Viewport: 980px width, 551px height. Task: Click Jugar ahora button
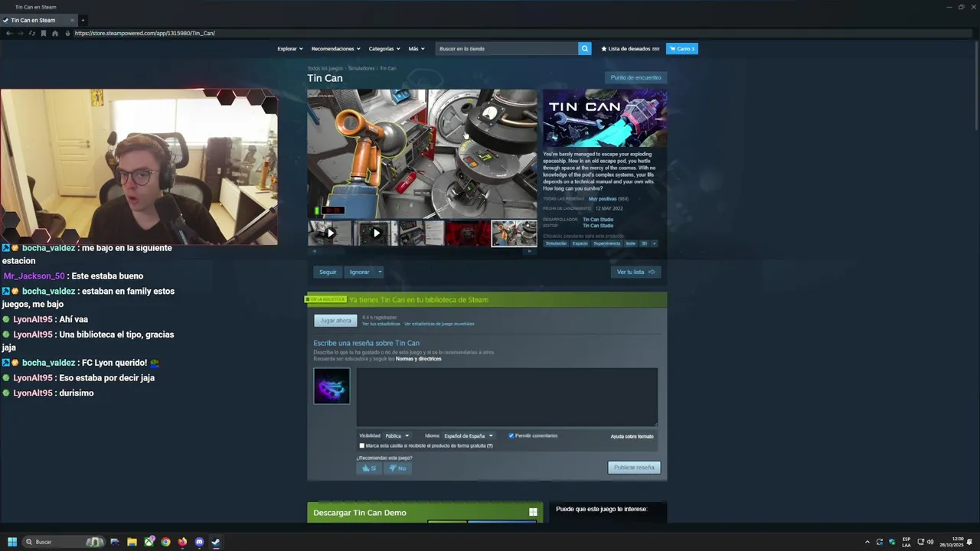335,321
